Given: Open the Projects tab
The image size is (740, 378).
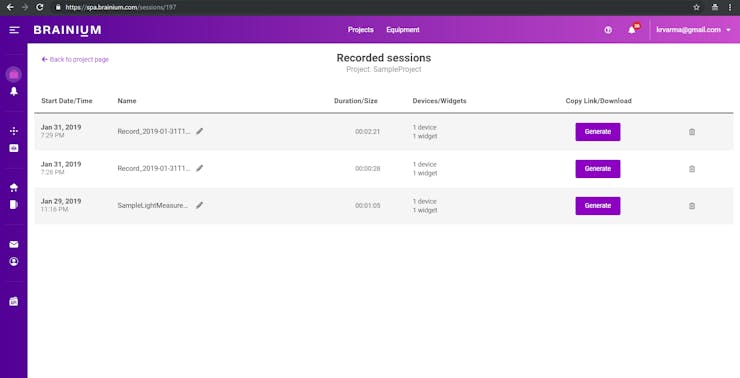Looking at the screenshot, I should pos(361,30).
